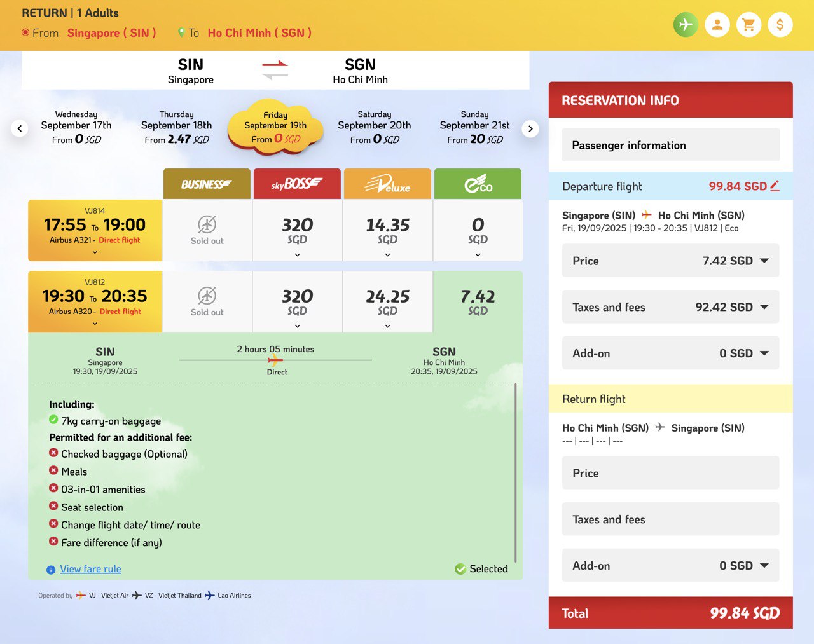814x644 pixels.
Task: Select the Saturday September 20th date tab
Action: click(x=374, y=127)
